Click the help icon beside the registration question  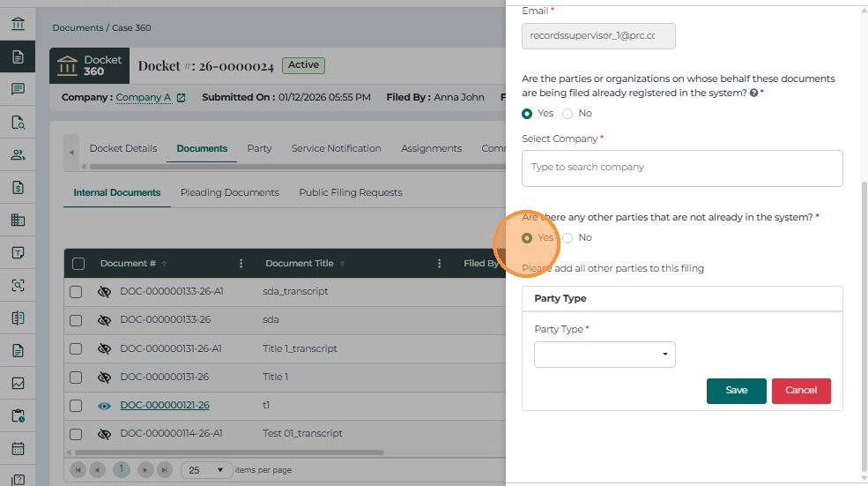pyautogui.click(x=753, y=92)
